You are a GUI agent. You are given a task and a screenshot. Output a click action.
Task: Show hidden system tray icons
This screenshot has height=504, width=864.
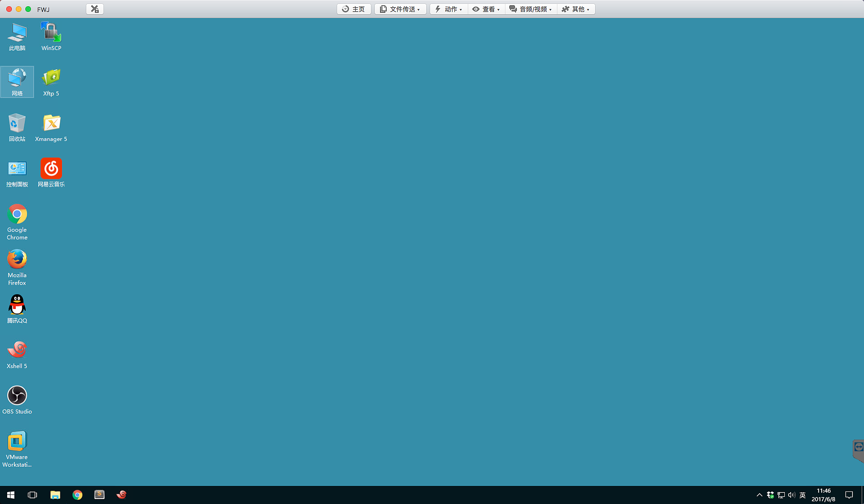(759, 495)
